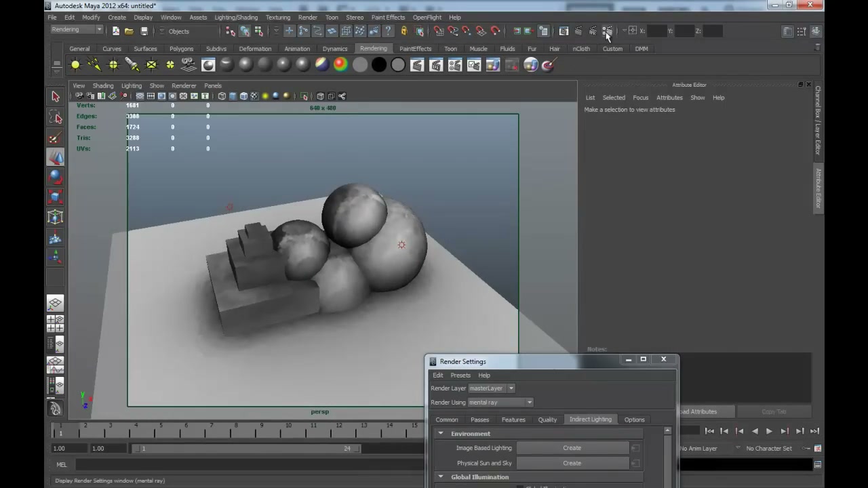Toggle Make Live lock icon
Screen dimensions: 868x488
403,31
